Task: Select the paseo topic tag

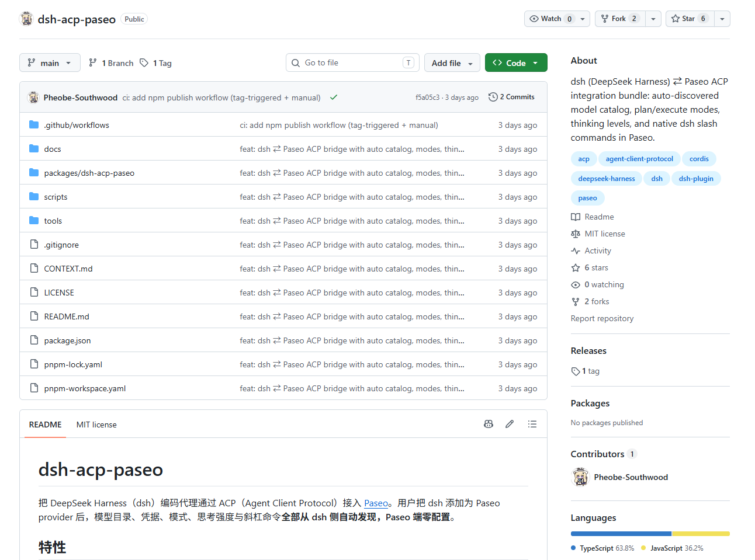Action: [x=587, y=198]
